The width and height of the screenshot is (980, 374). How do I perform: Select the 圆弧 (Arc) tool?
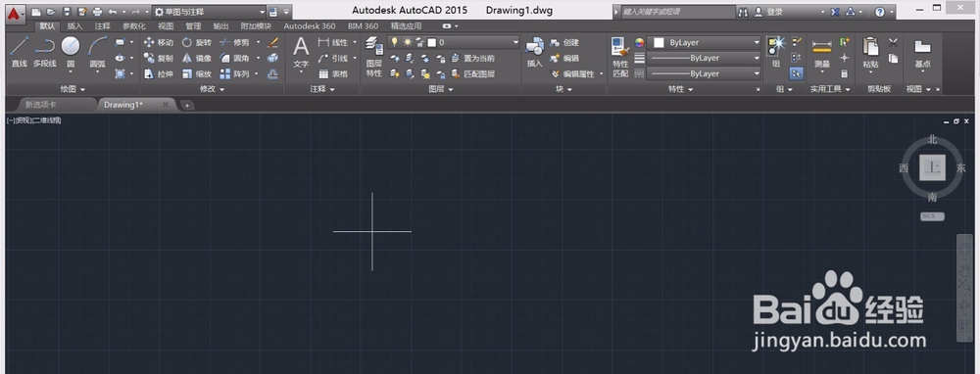[x=97, y=52]
